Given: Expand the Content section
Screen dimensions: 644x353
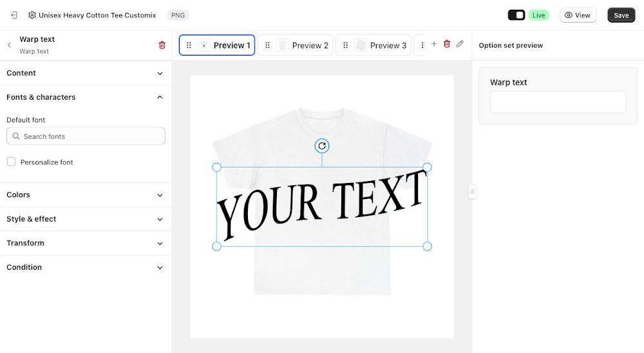Looking at the screenshot, I should point(86,73).
